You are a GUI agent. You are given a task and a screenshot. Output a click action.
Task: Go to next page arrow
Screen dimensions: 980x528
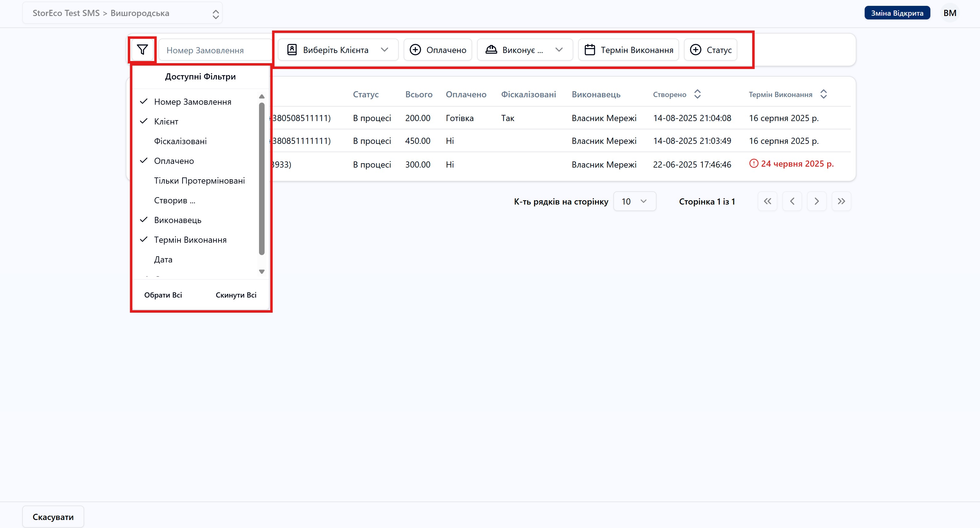coord(817,201)
